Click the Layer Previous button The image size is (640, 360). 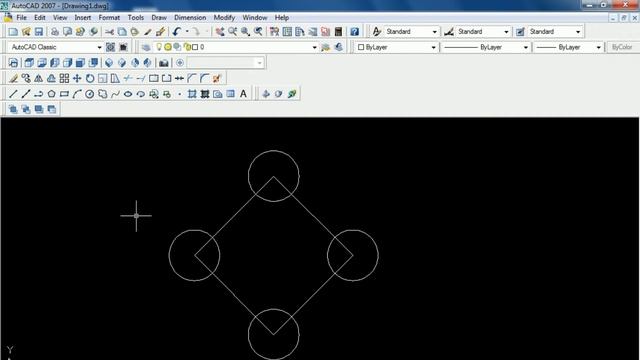(x=338, y=47)
